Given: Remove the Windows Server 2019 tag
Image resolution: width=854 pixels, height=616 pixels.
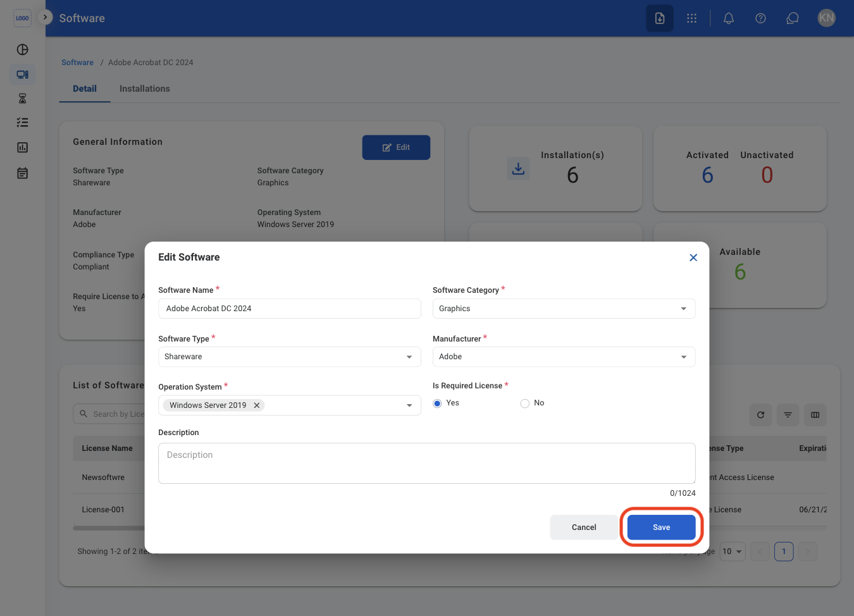Looking at the screenshot, I should [257, 405].
